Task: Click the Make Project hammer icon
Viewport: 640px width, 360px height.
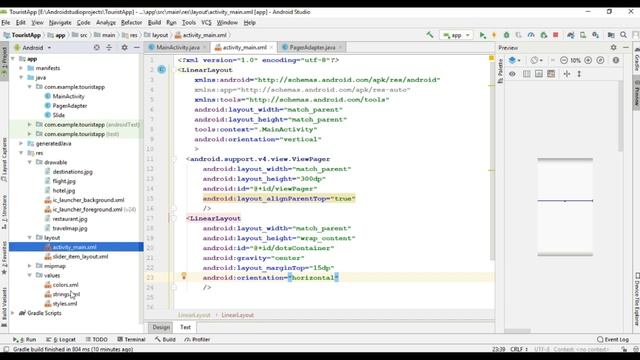Action: pyautogui.click(x=430, y=35)
